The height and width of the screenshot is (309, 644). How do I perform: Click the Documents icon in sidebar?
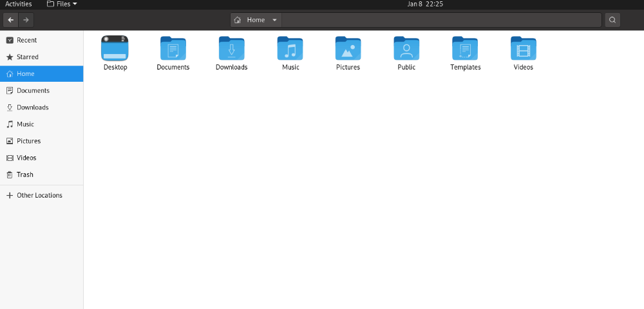10,91
